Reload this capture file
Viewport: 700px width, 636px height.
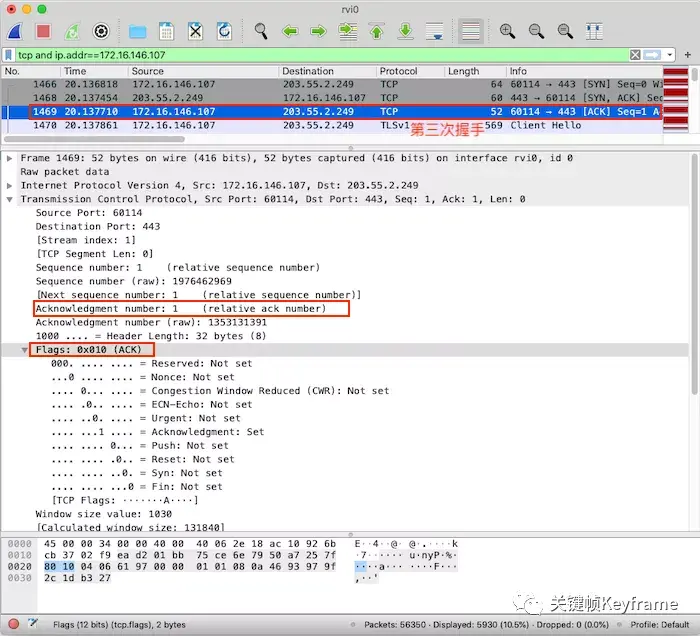coord(224,31)
